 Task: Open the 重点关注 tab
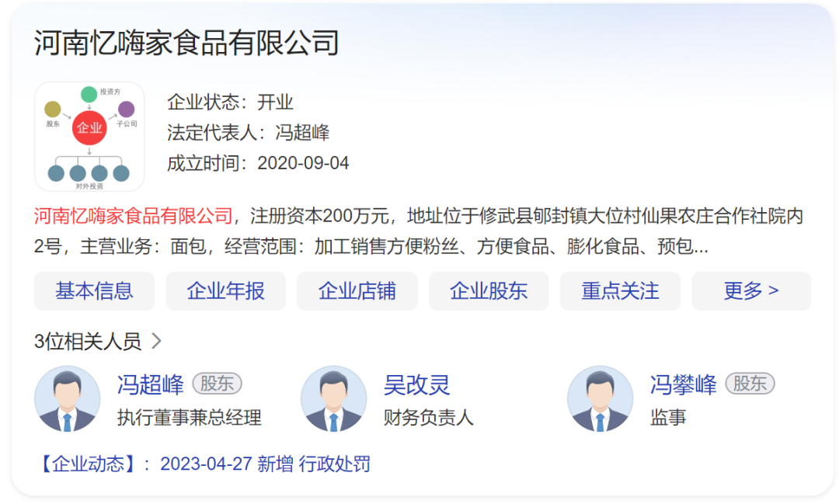[621, 291]
